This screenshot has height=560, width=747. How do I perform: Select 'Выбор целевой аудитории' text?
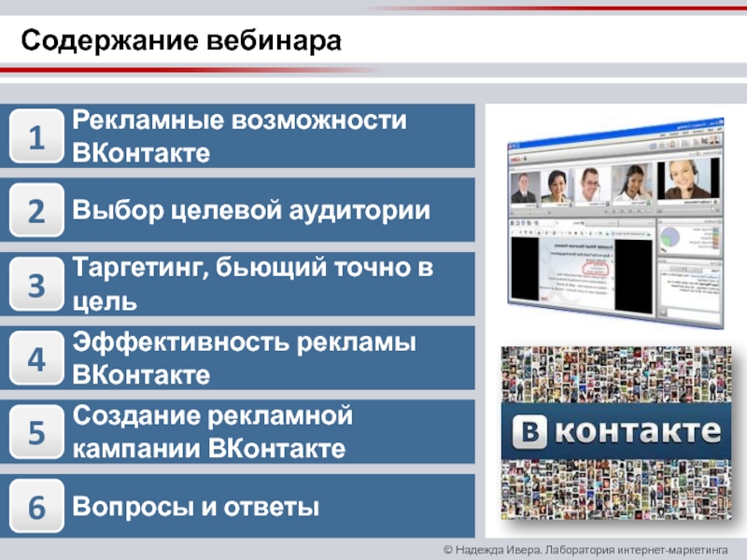[251, 211]
